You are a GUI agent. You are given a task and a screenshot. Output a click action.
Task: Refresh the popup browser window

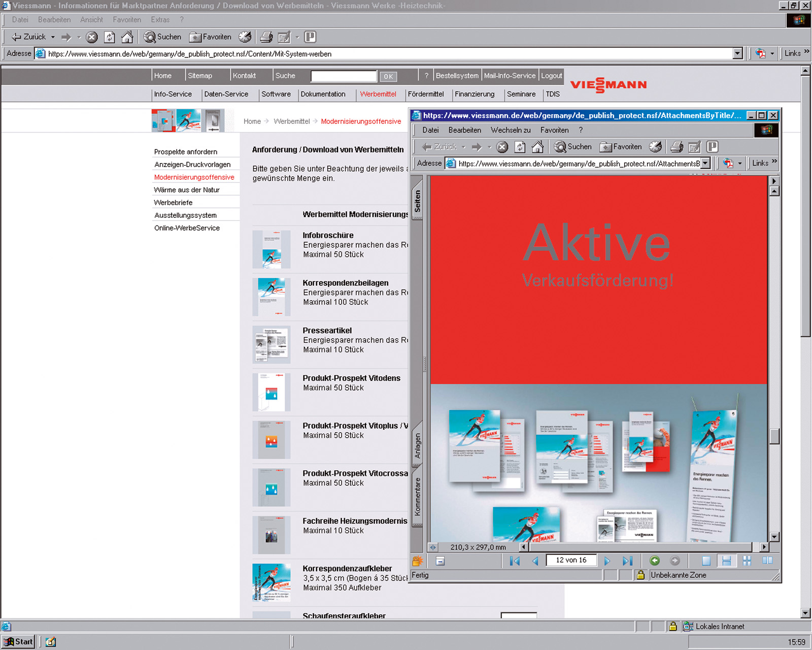(520, 147)
